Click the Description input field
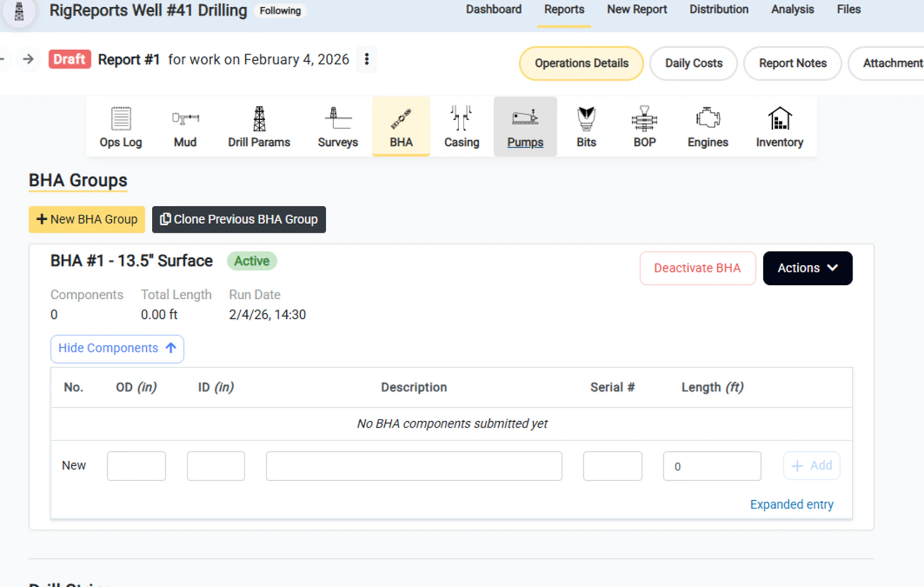924x587 pixels. (x=413, y=466)
